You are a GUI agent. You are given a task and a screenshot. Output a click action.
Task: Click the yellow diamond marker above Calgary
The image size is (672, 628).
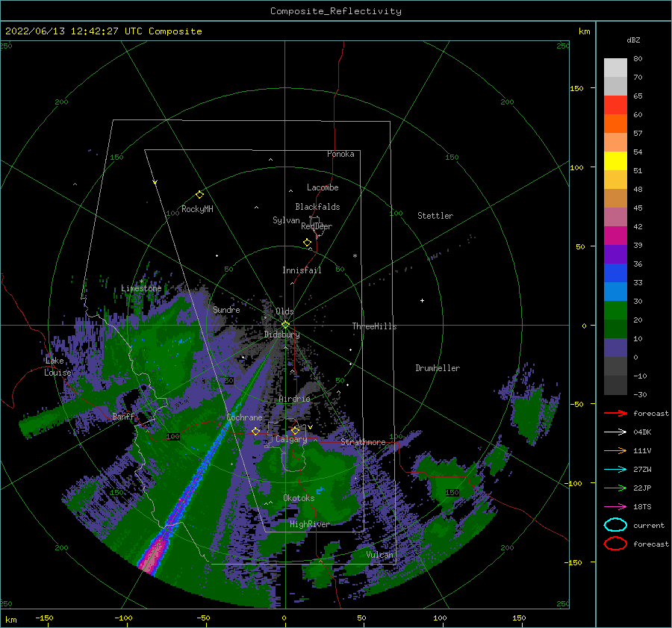(295, 430)
